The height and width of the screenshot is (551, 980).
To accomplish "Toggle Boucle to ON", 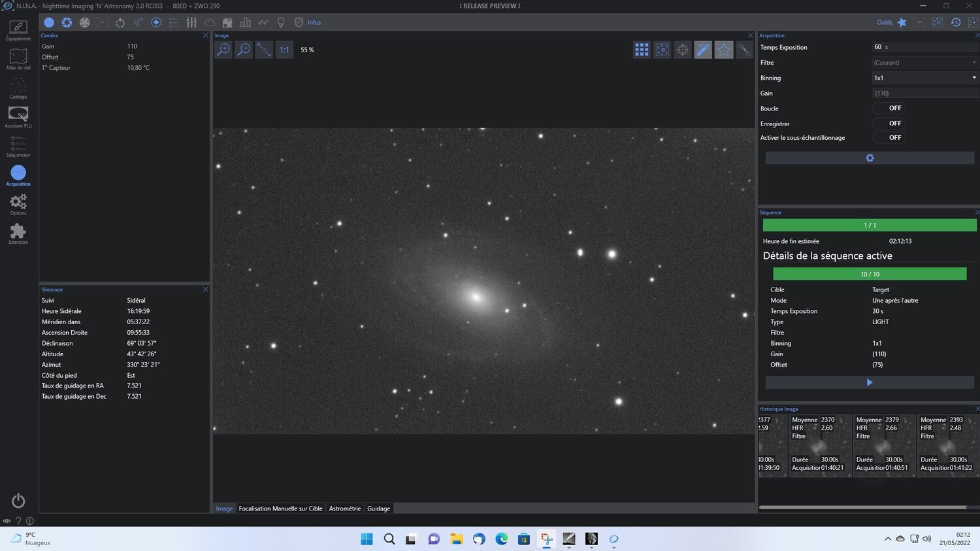I will coord(890,108).
